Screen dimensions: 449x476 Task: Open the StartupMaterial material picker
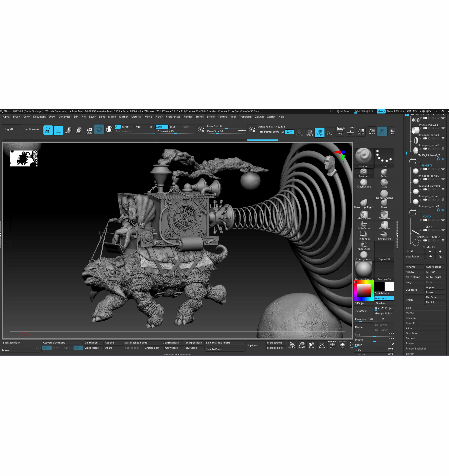click(x=364, y=271)
